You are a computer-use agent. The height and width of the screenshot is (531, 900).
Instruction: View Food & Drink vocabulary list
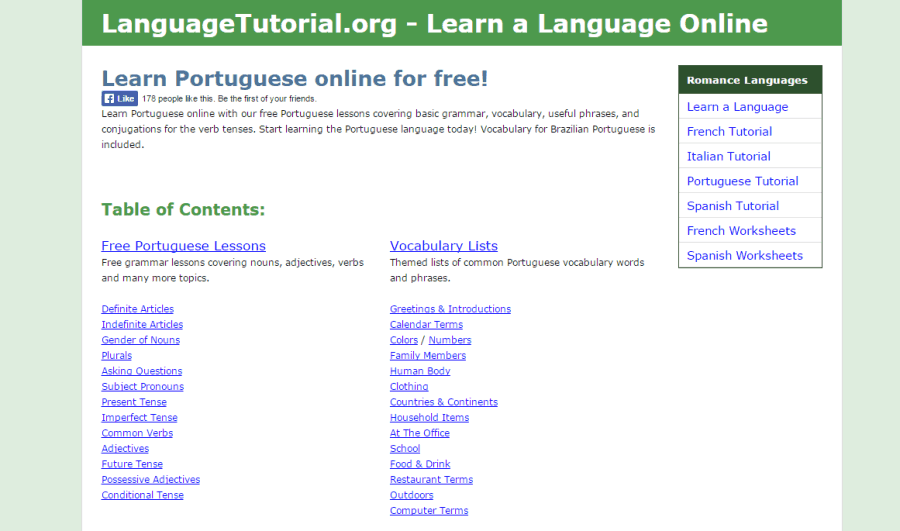click(420, 464)
